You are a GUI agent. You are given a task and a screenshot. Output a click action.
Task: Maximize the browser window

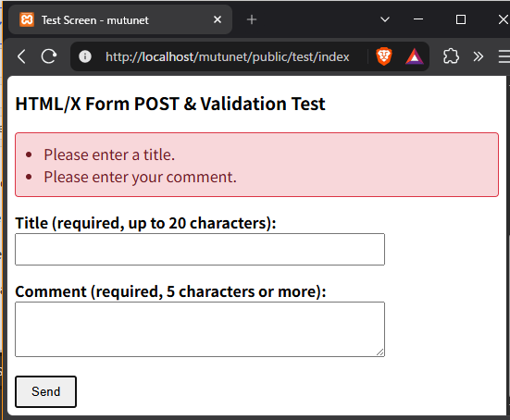(x=461, y=19)
